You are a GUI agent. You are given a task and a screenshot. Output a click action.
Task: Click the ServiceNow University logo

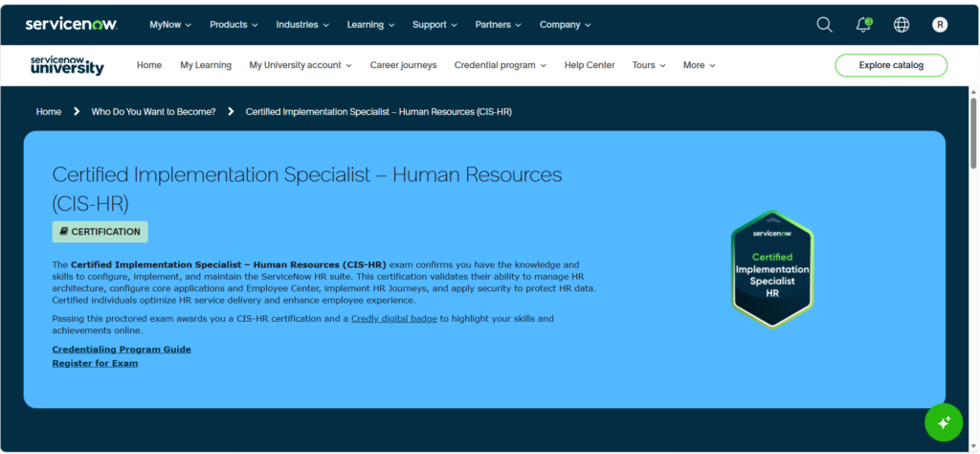click(x=67, y=65)
